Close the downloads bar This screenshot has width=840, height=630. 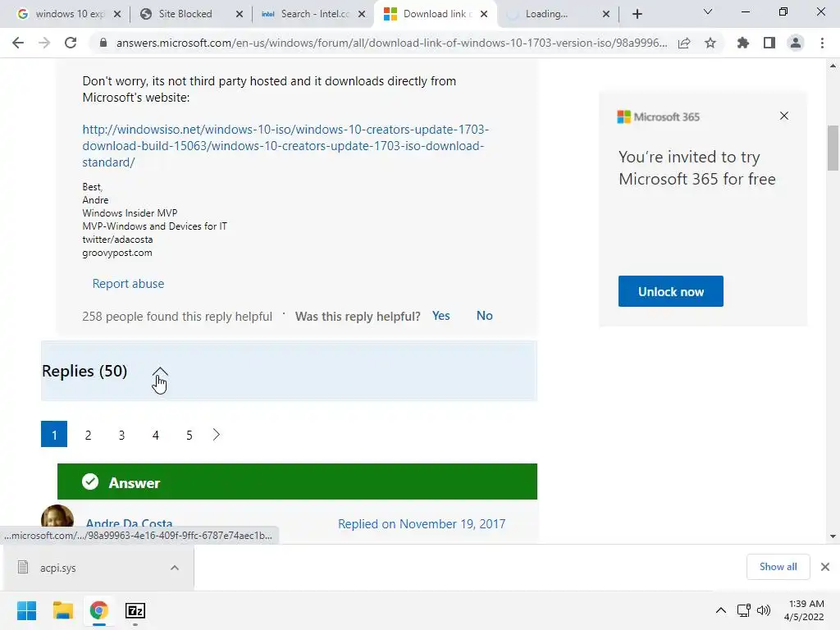825,567
